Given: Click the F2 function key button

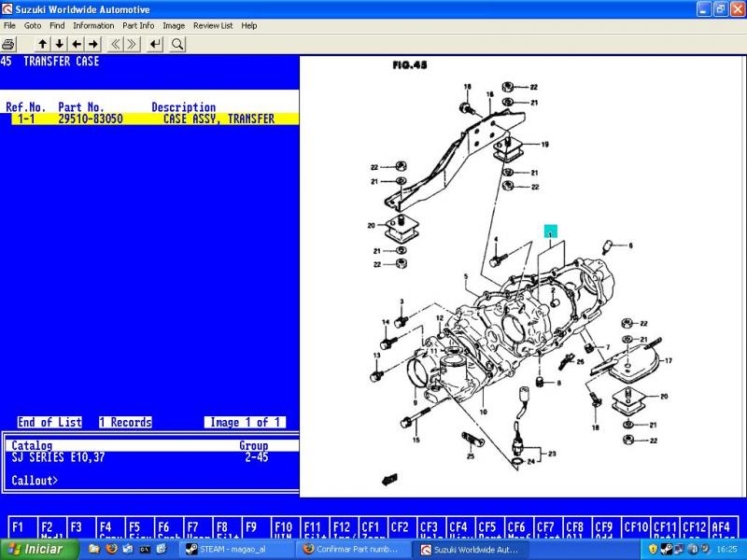Looking at the screenshot, I should (x=52, y=527).
